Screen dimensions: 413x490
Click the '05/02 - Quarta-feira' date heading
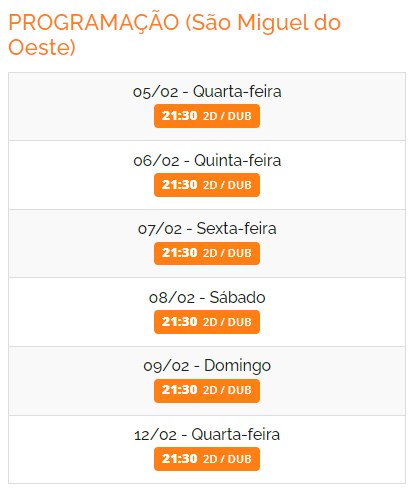[x=207, y=92]
